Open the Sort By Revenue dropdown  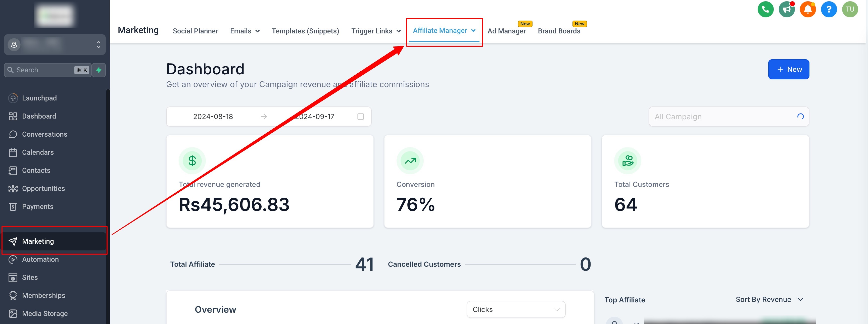click(x=769, y=299)
